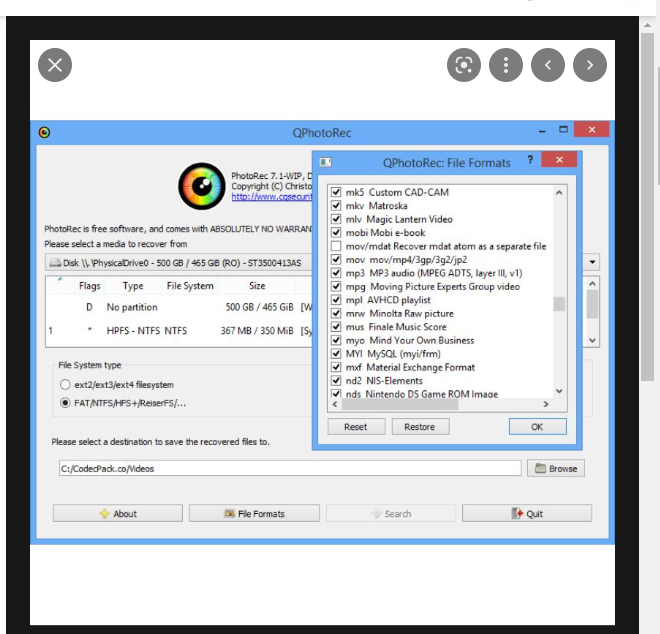Open image search lens icon
The image size is (660, 634).
click(x=464, y=65)
